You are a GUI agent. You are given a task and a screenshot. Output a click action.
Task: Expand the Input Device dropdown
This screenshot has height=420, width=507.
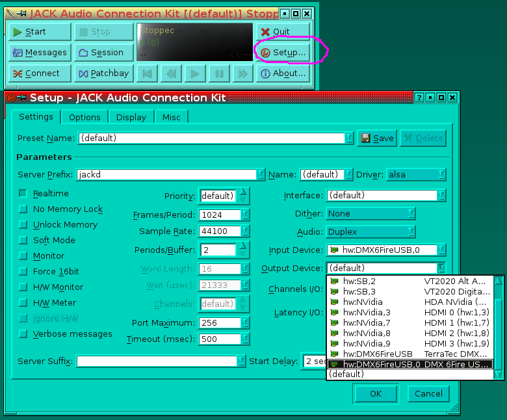point(441,250)
